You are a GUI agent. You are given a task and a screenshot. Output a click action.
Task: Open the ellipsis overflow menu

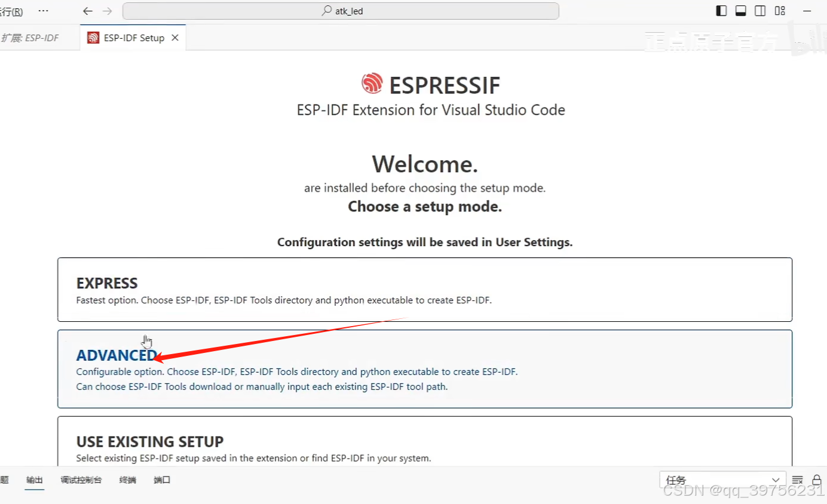pyautogui.click(x=42, y=10)
